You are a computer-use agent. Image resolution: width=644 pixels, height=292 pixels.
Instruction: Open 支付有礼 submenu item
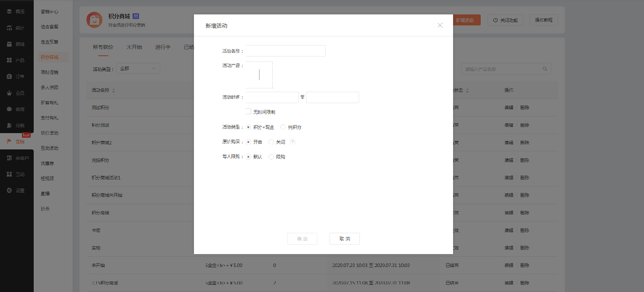pos(50,118)
